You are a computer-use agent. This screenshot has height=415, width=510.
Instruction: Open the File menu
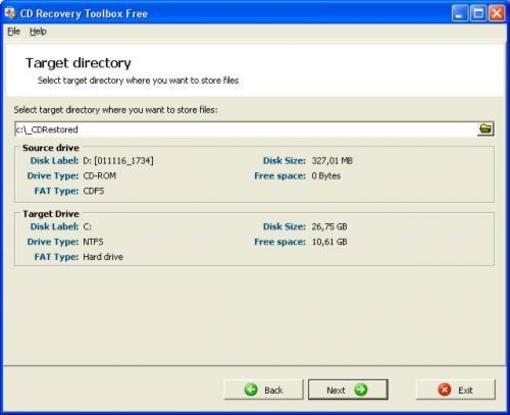point(14,31)
